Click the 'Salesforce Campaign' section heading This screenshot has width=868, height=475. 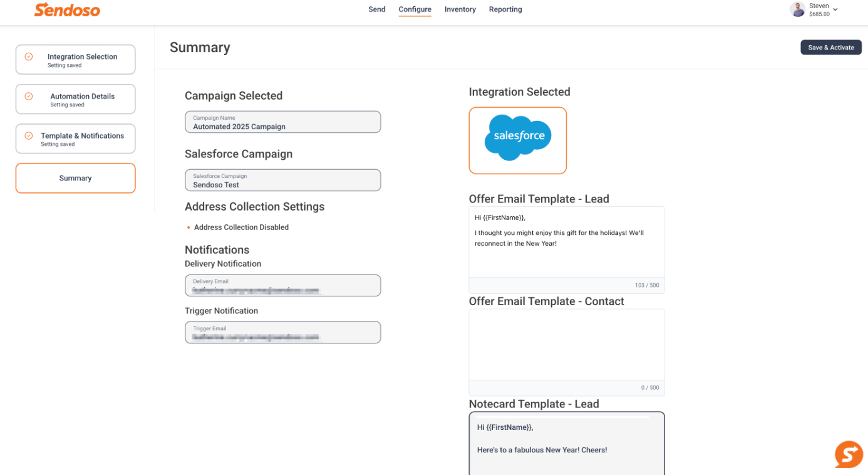[x=239, y=154]
